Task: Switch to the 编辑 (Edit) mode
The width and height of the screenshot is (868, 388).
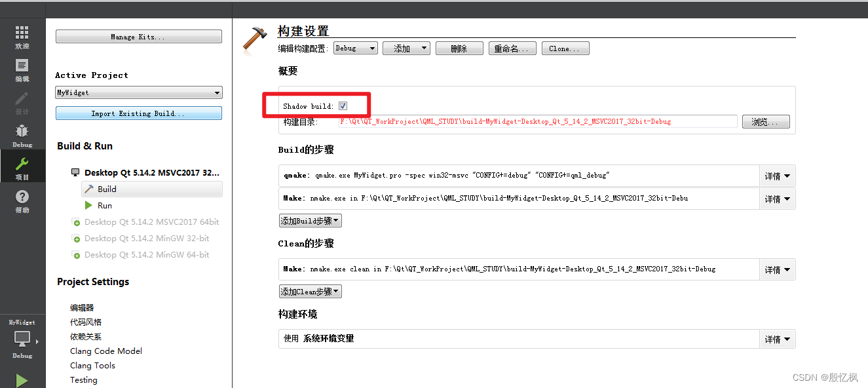Action: coord(22,69)
